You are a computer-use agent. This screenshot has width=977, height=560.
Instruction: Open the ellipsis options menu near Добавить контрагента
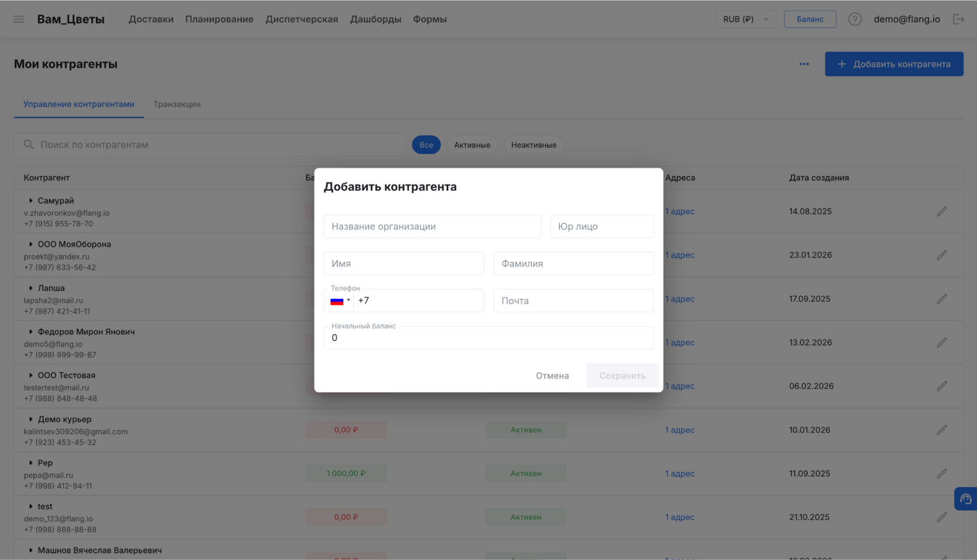tap(804, 64)
